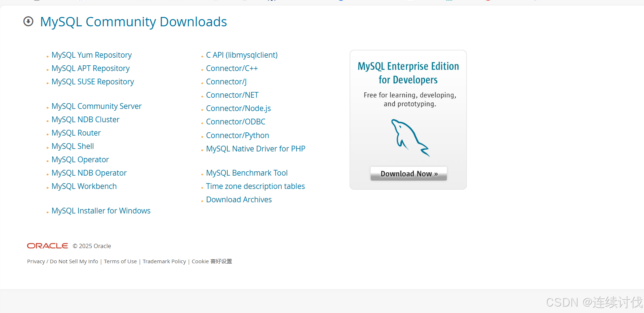Choose MySQL Operator link

[x=80, y=160]
